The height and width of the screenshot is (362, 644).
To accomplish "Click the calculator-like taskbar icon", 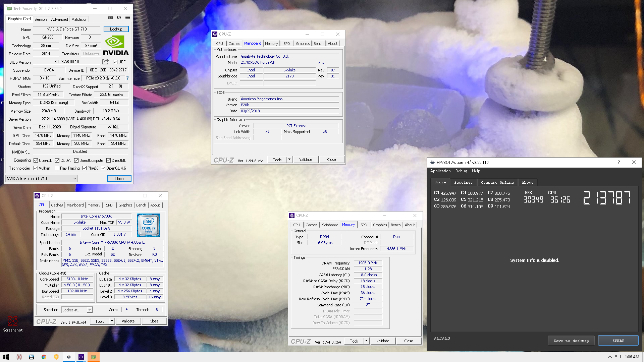I will coord(31,357).
